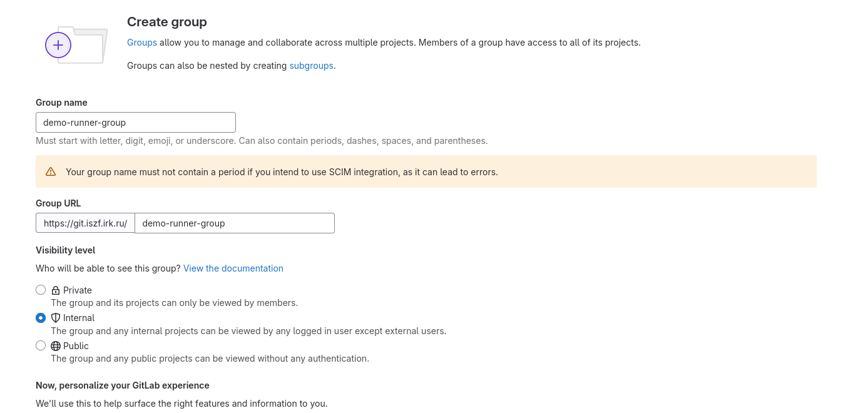Click the Group name label
Image resolution: width=868 pixels, height=413 pixels.
pyautogui.click(x=61, y=103)
